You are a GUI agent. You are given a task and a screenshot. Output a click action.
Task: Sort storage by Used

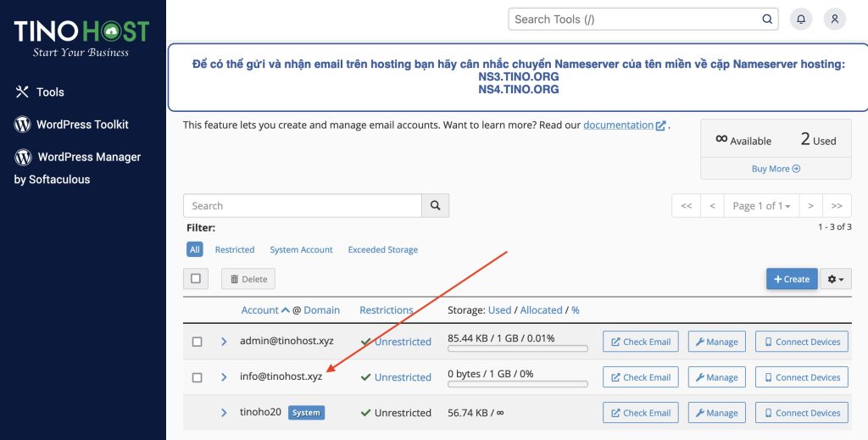tap(499, 310)
